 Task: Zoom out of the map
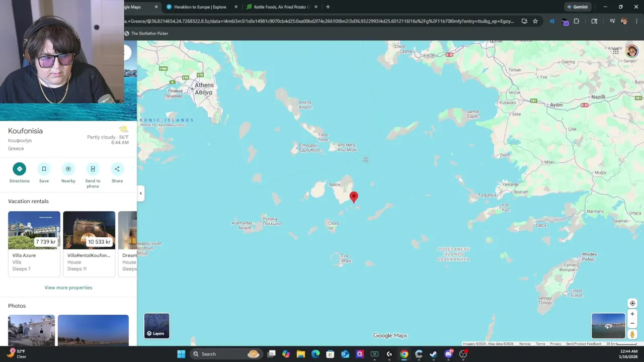(632, 323)
